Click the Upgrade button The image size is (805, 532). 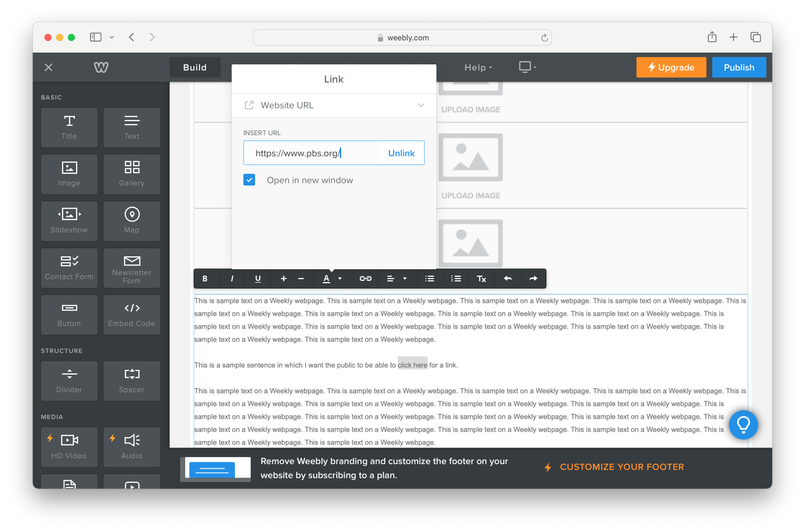[x=671, y=67]
